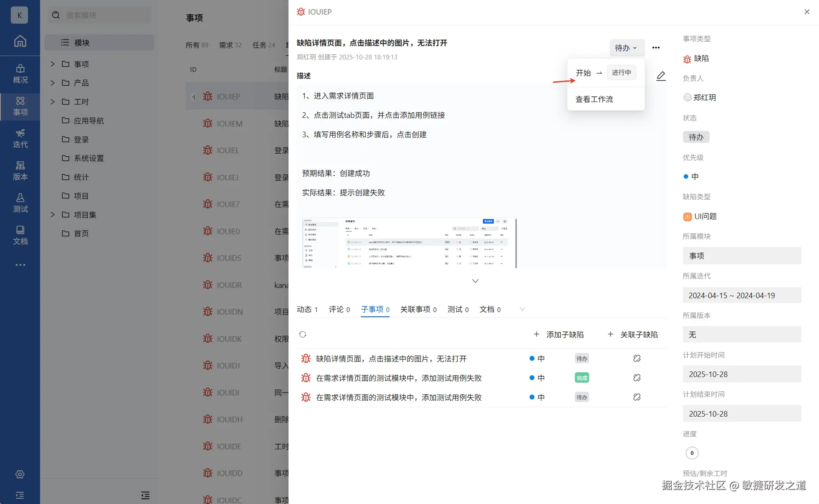The width and height of the screenshot is (819, 504).
Task: Go to 概况 overview section
Action: coord(20,74)
